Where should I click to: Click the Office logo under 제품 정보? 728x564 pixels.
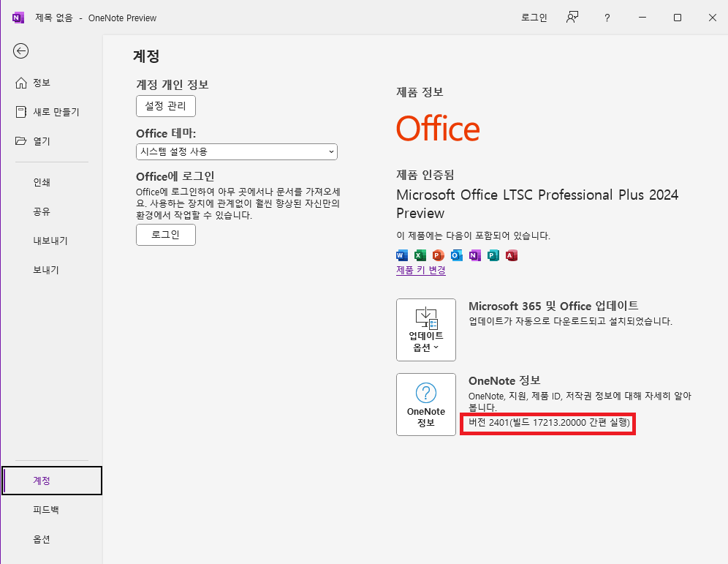438,129
